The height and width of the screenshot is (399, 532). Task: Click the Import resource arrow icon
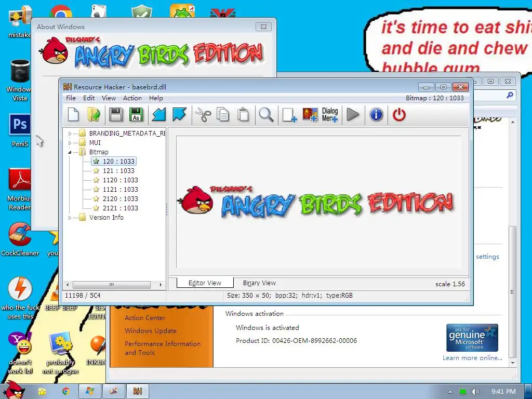tap(159, 115)
